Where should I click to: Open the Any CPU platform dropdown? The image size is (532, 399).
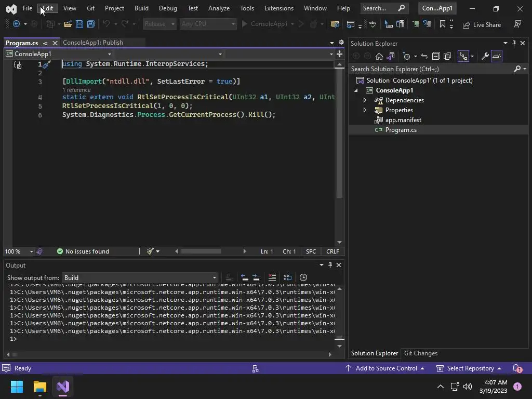coord(208,24)
